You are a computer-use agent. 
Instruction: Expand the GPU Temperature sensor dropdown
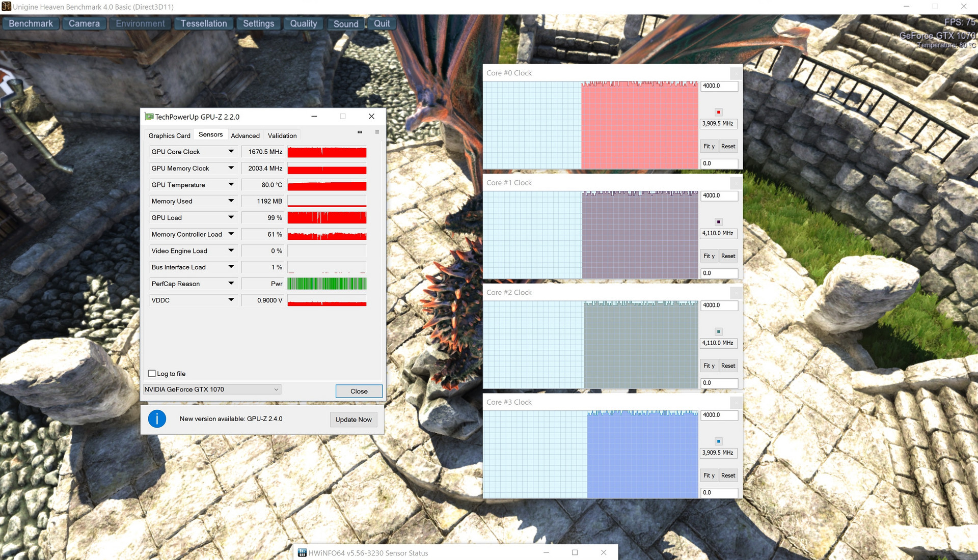pyautogui.click(x=231, y=185)
